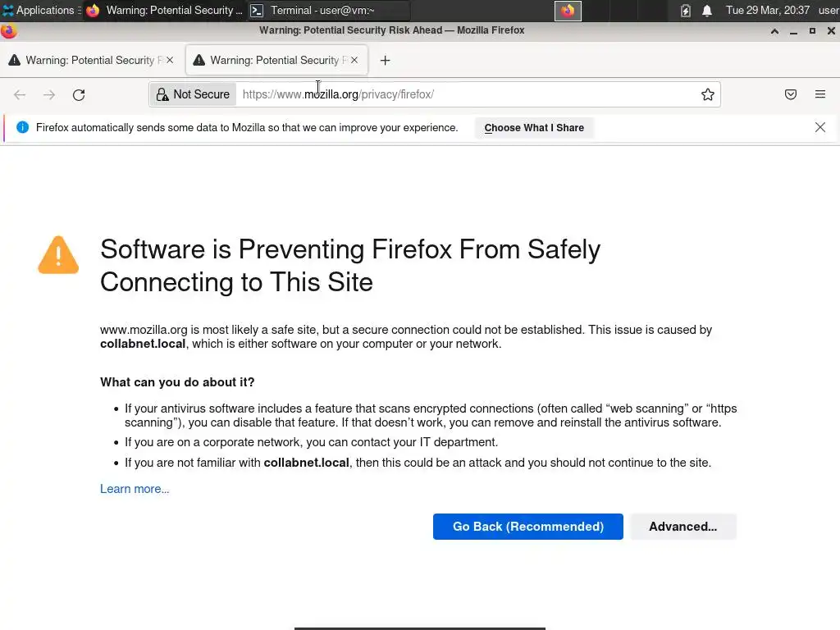Select the second Warning tab
Image resolution: width=840 pixels, height=630 pixels.
tap(271, 60)
